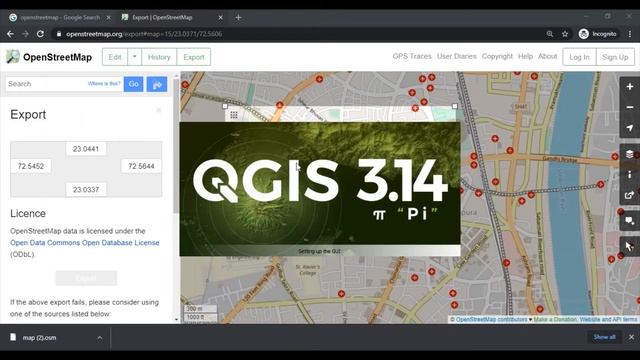Open the Edit dropdown arrow
The width and height of the screenshot is (640, 360).
tap(134, 57)
